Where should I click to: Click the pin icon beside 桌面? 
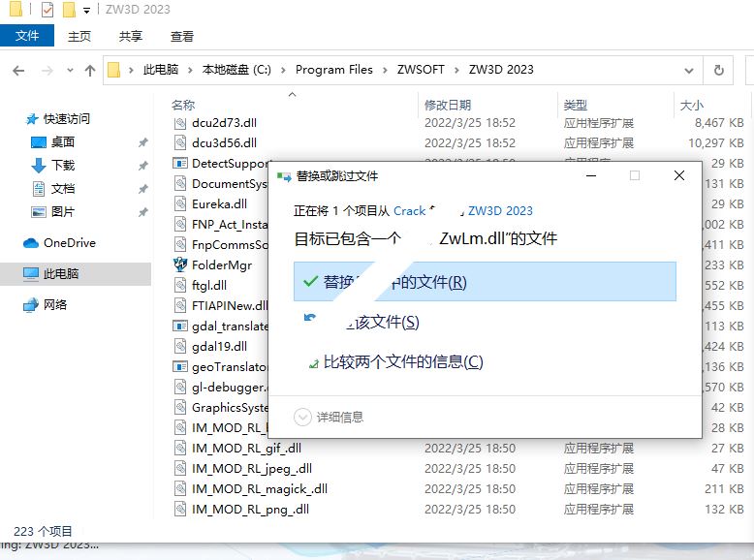142,142
